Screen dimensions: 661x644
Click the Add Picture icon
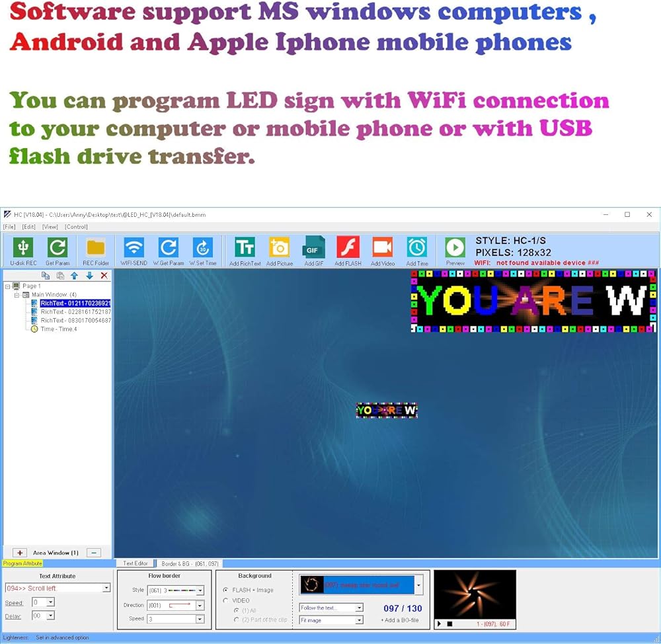coord(279,248)
